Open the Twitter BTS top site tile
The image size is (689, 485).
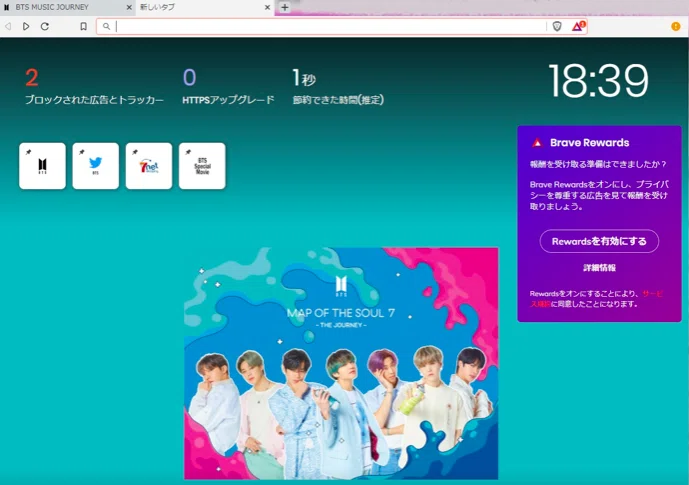coord(95,166)
